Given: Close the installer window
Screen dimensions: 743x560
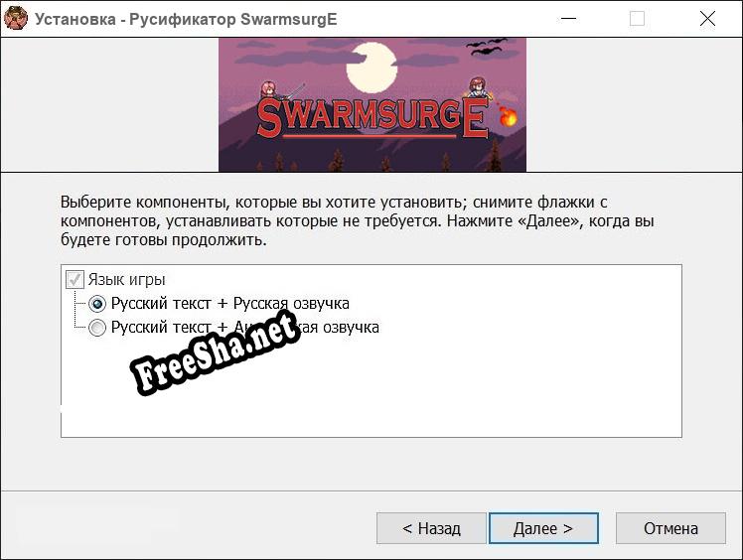Looking at the screenshot, I should click(707, 19).
